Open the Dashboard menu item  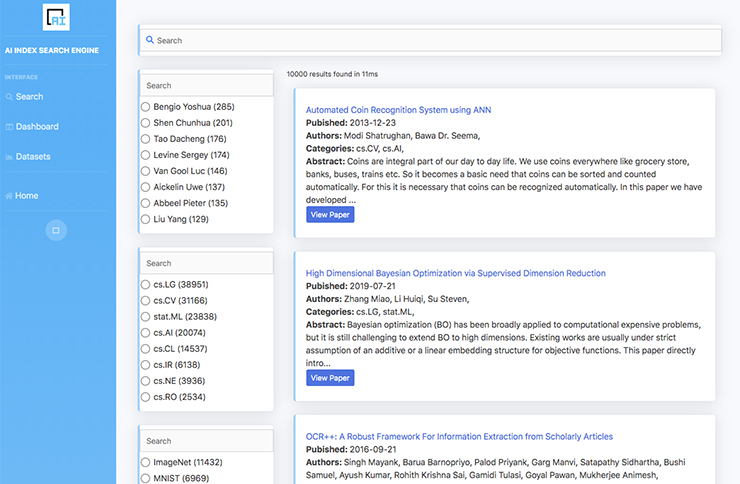(x=37, y=127)
